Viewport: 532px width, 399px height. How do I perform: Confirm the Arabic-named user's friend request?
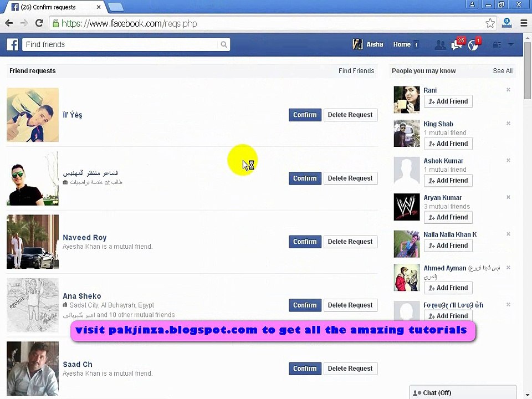coord(305,178)
